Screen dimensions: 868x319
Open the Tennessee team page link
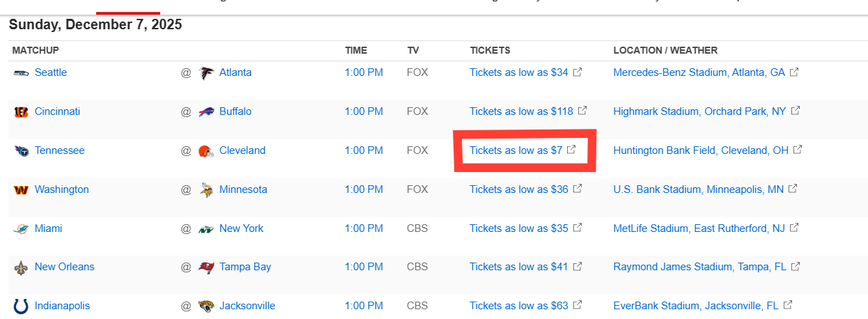pyautogui.click(x=59, y=150)
